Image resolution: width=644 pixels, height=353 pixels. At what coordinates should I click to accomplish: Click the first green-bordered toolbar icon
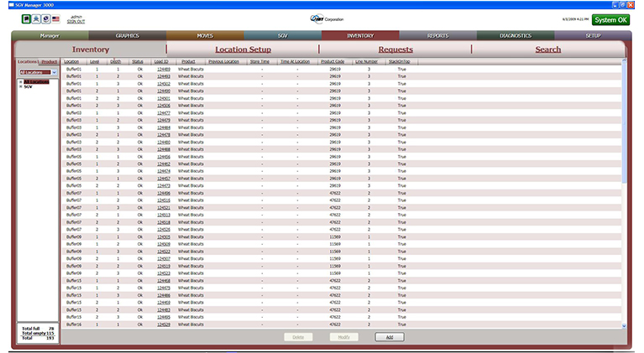27,18
